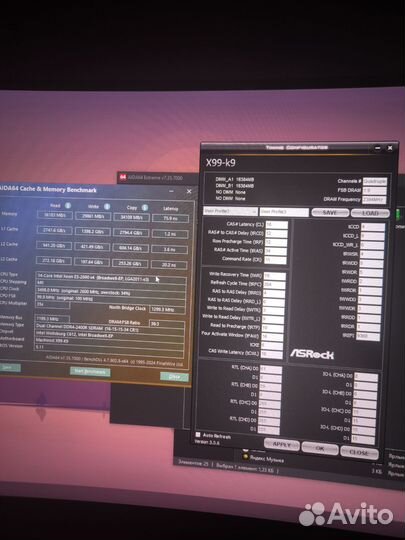Click the CAS# Latency (tCL) value field

277,225
